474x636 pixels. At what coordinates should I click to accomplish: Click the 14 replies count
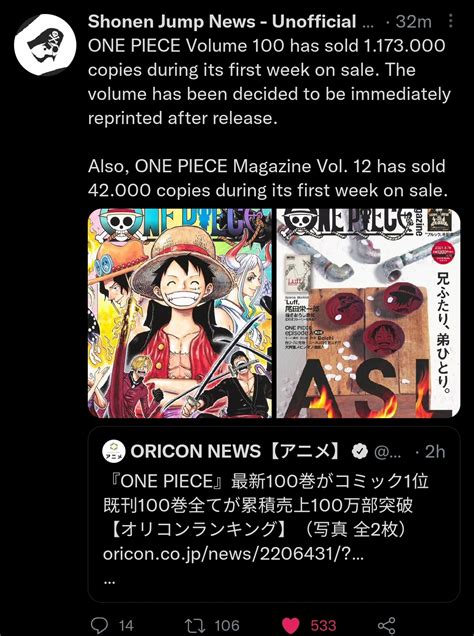(x=126, y=625)
